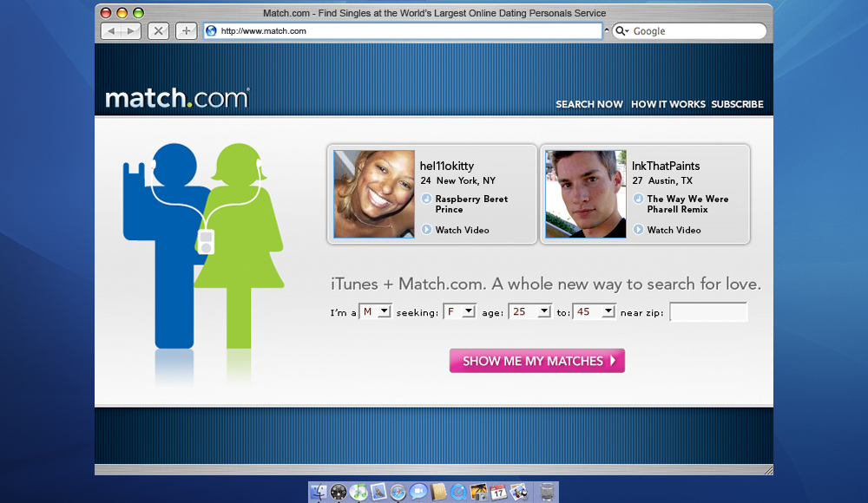This screenshot has height=503, width=868.
Task: Play hel11okitty's Watch Video icon
Action: point(426,229)
